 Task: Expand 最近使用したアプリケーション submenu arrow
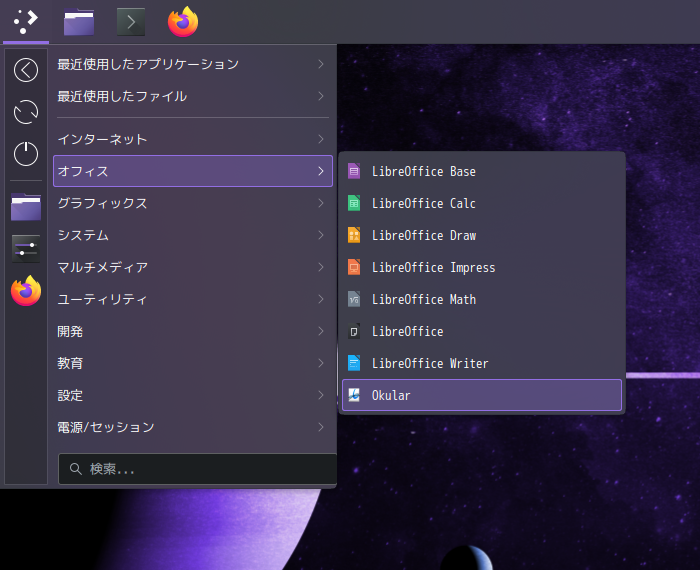[x=321, y=64]
